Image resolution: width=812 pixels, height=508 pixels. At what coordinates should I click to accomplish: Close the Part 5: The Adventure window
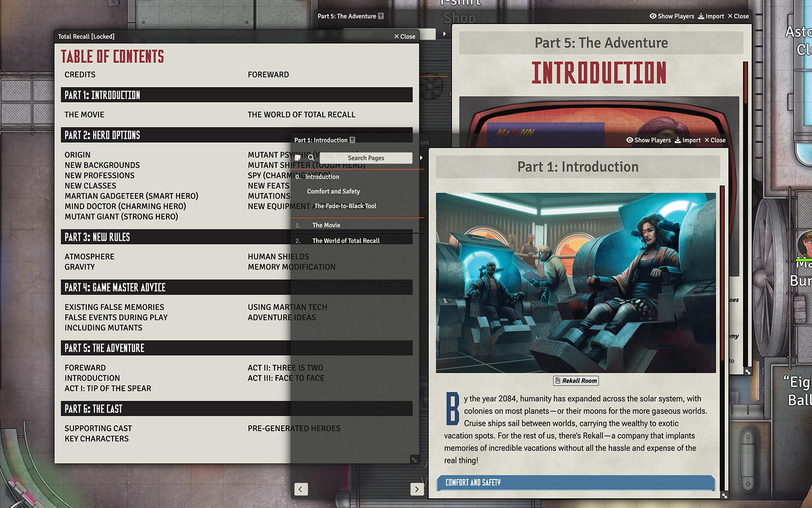tap(738, 16)
